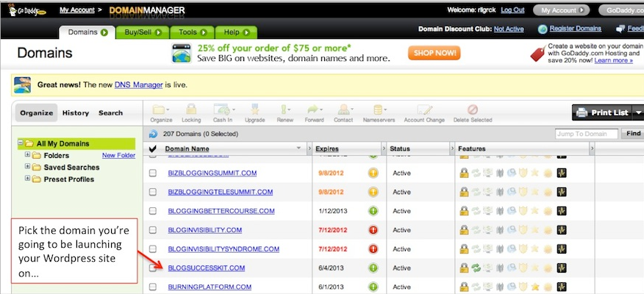This screenshot has height=294, width=644.
Task: Expand the Folders tree node
Action: coord(27,155)
